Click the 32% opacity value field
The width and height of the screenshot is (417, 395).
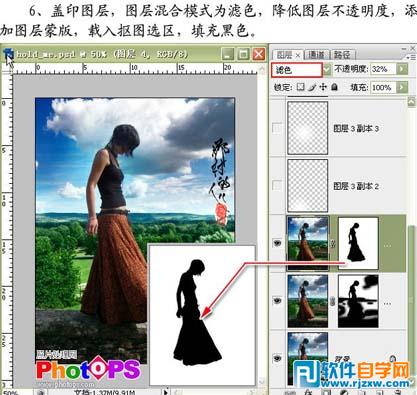pyautogui.click(x=383, y=69)
